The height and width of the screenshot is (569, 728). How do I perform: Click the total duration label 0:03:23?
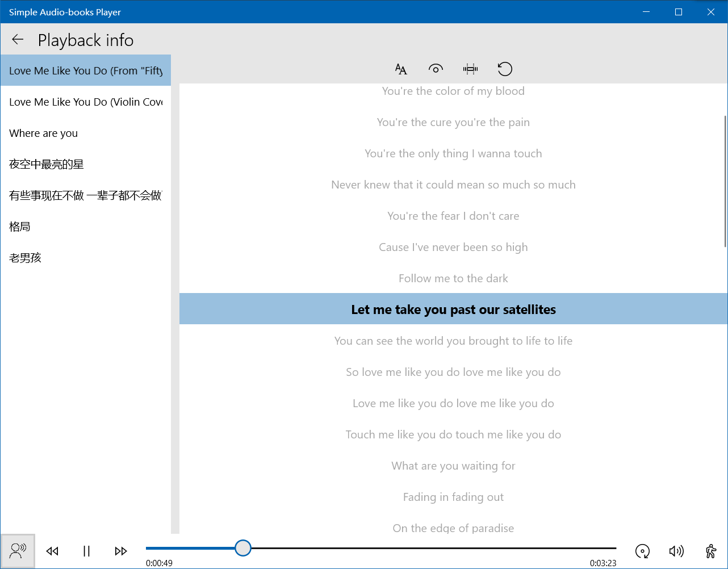[603, 563]
